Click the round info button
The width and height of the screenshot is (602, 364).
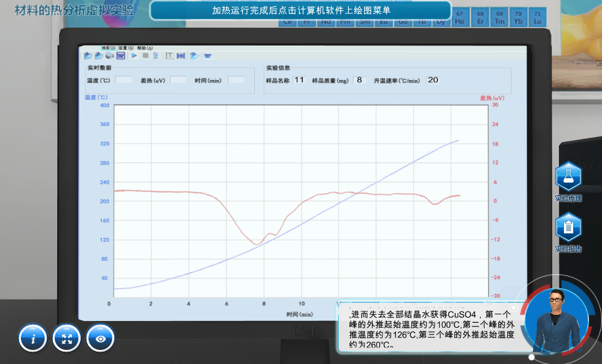[34, 338]
